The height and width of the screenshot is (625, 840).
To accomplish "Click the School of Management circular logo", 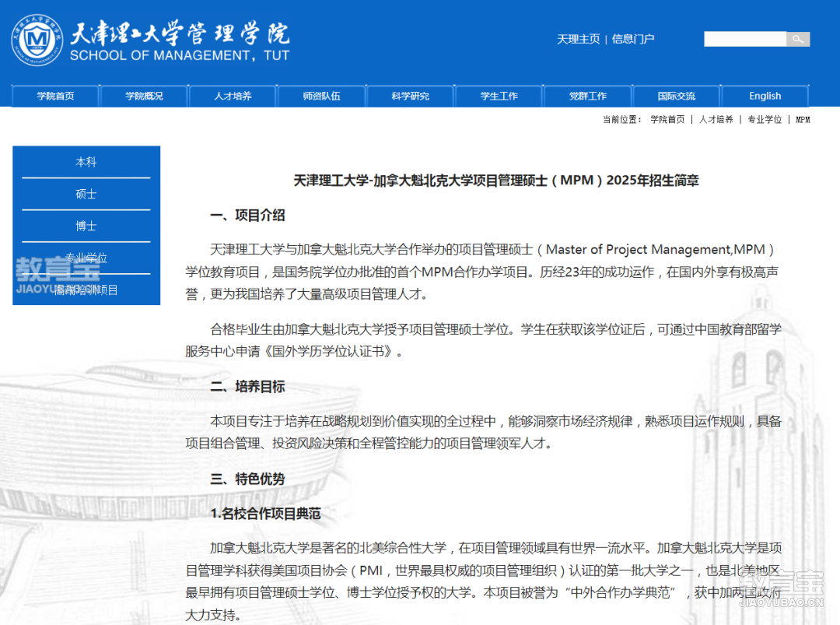I will 37,40.
